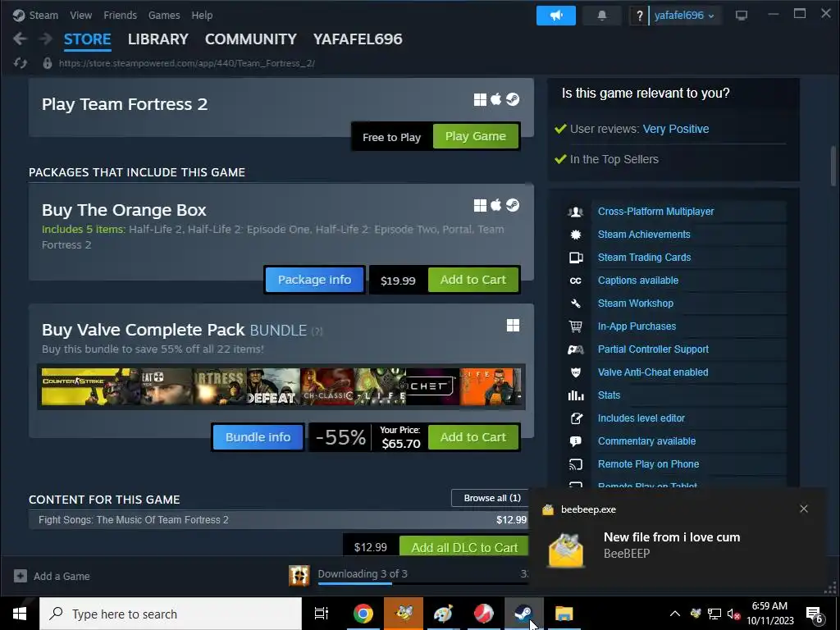Click the Play Game button
This screenshot has width=840, height=630.
point(475,136)
